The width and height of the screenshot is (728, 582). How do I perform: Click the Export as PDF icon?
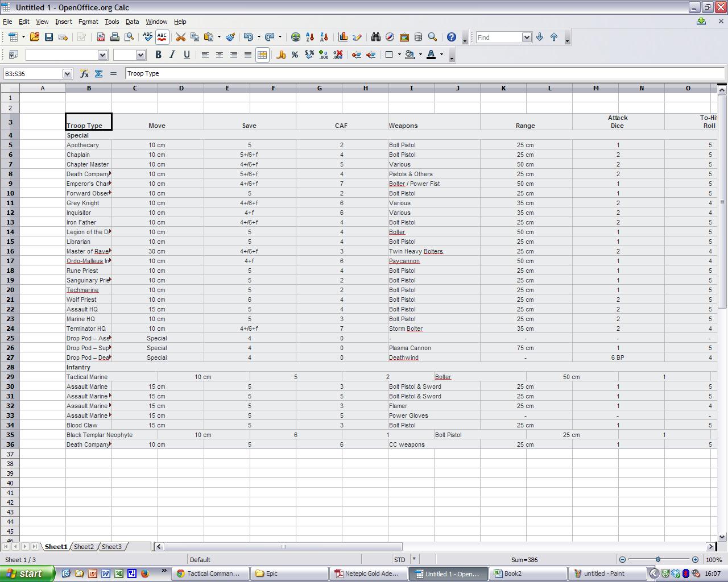click(101, 37)
